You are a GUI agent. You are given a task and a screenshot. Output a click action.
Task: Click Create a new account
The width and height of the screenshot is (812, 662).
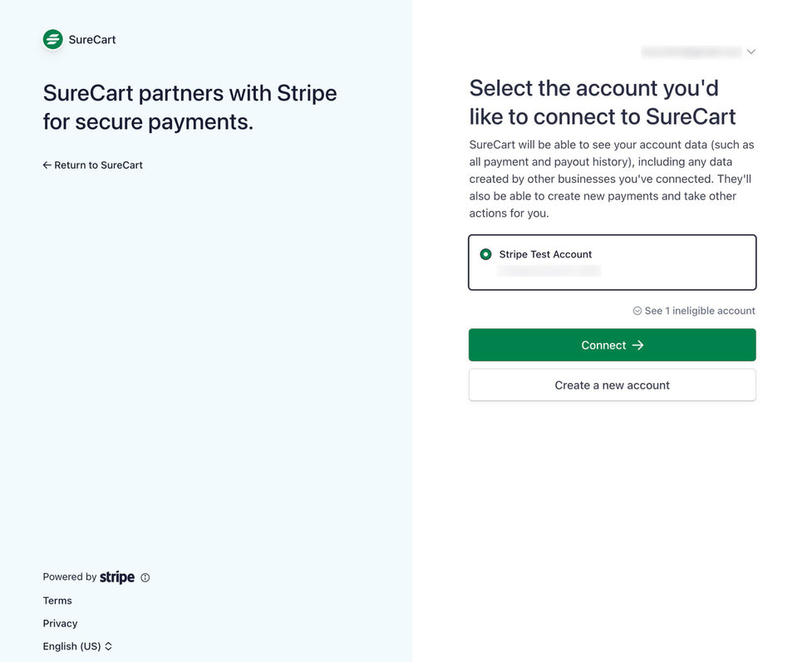click(x=612, y=385)
